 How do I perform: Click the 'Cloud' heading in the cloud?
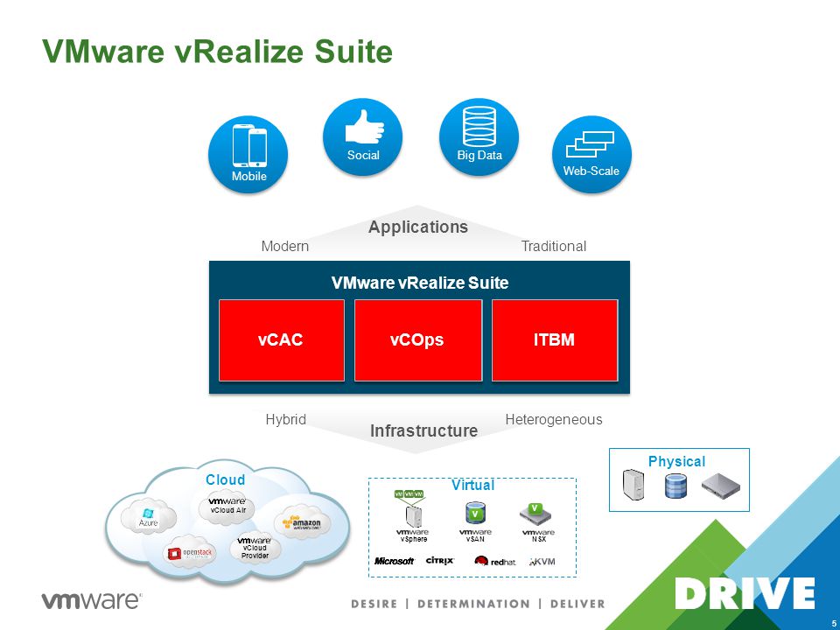pos(226,479)
